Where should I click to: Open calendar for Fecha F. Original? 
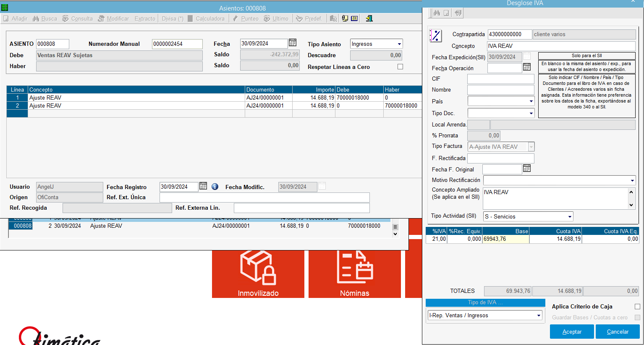tap(527, 169)
